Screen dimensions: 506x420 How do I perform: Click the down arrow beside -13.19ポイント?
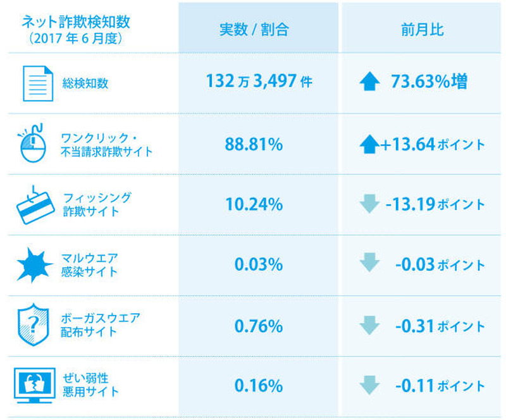click(x=369, y=204)
